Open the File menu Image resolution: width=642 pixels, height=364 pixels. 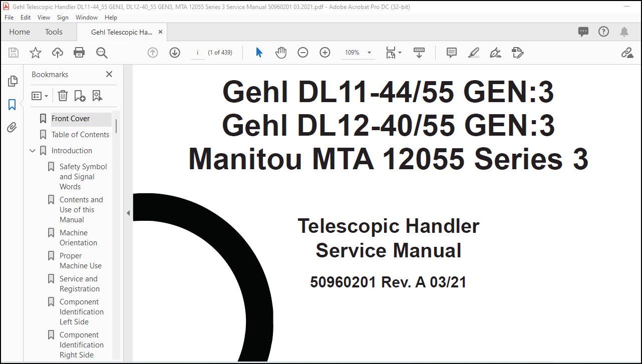click(9, 17)
